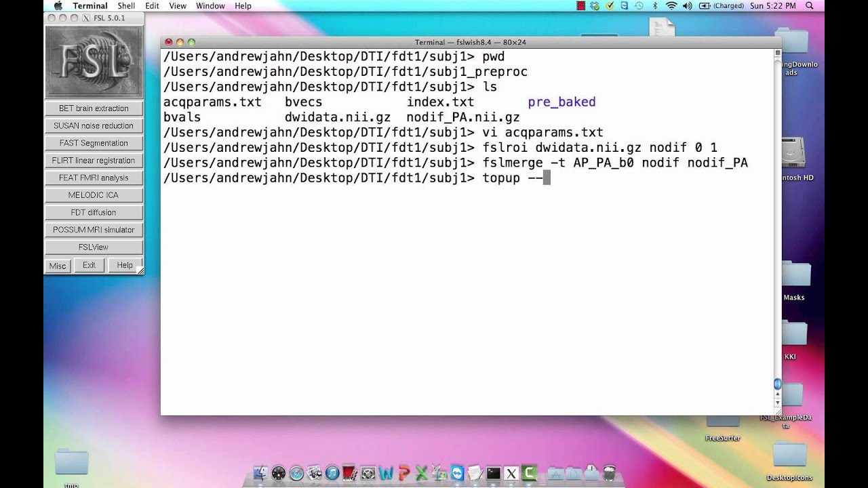Open Camtasia from the Dock
Image resolution: width=868 pixels, height=488 pixels.
(x=529, y=473)
